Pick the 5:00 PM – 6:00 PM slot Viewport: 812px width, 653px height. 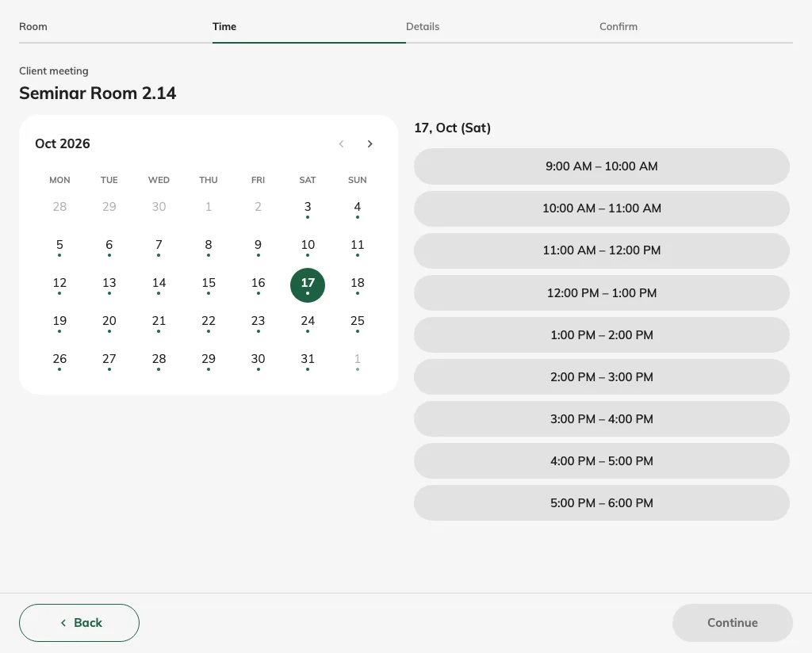(602, 503)
